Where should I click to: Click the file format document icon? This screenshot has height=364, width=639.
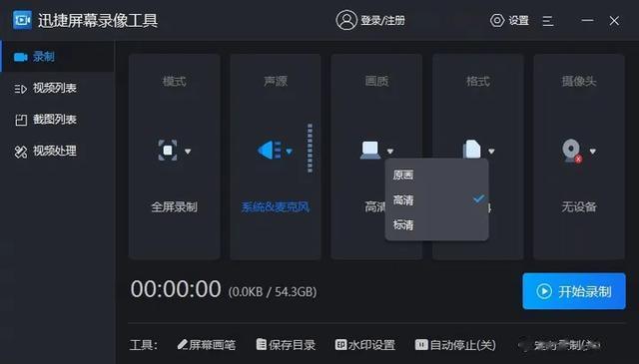pos(472,150)
